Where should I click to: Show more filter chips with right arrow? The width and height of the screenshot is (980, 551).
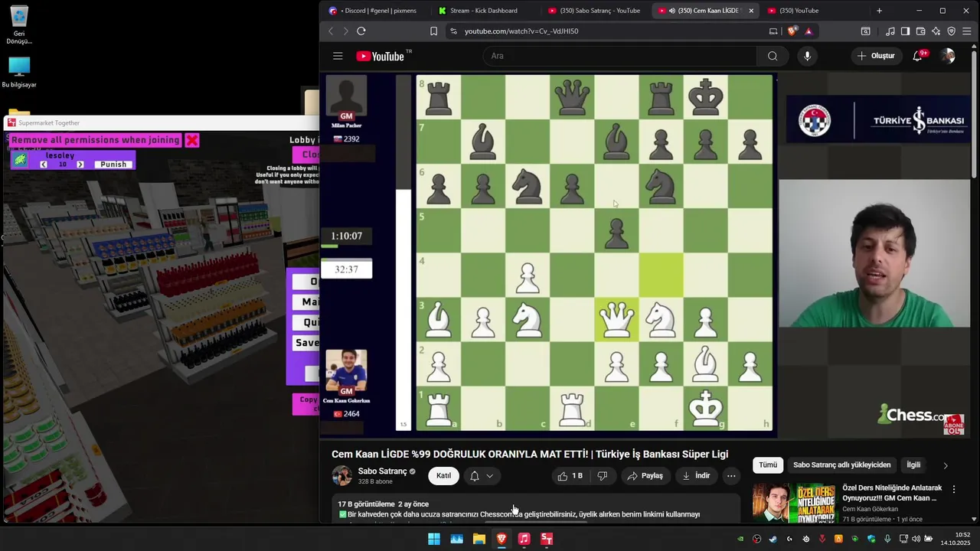(945, 465)
